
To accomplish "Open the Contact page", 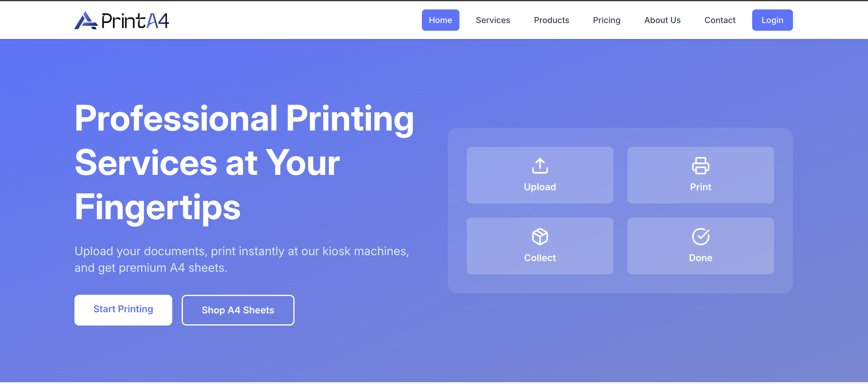I will click(720, 20).
